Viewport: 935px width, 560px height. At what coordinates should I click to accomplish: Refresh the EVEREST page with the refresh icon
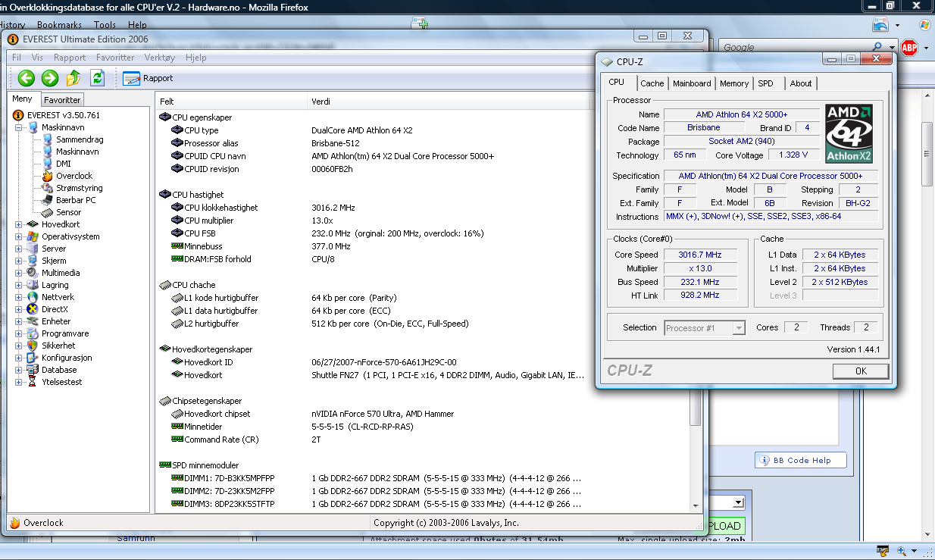[97, 77]
